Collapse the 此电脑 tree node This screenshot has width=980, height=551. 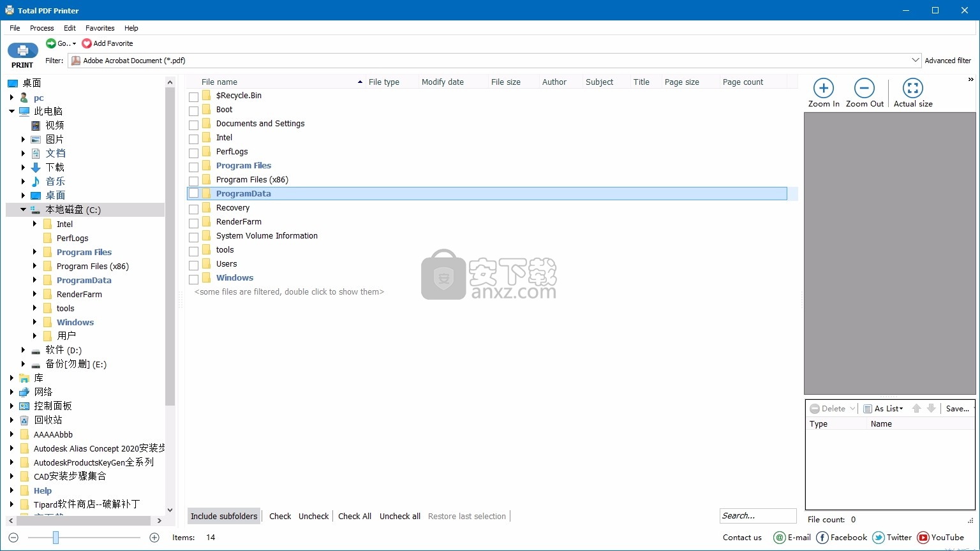(11, 111)
